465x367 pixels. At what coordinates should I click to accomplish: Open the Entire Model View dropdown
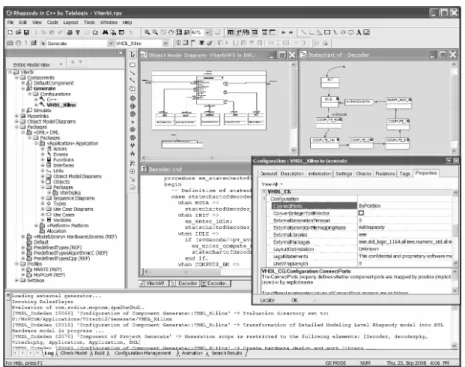pos(61,64)
